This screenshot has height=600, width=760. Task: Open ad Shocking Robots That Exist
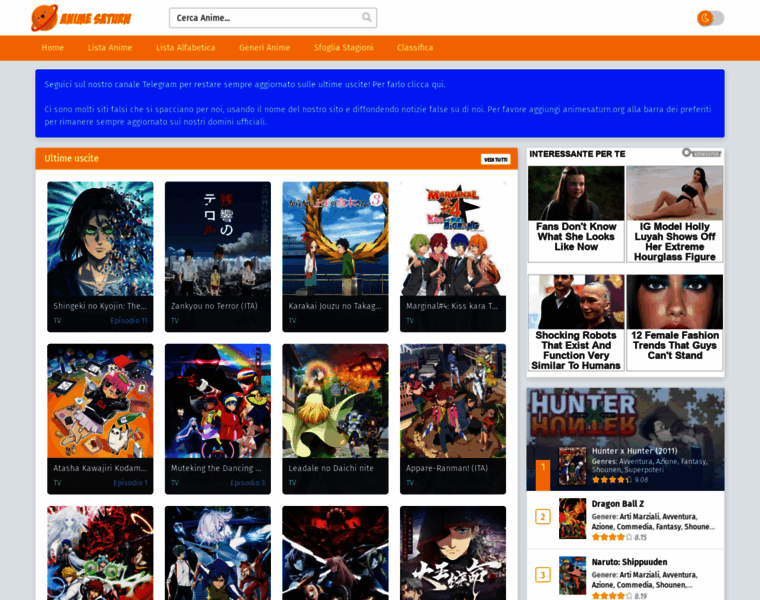[576, 323]
